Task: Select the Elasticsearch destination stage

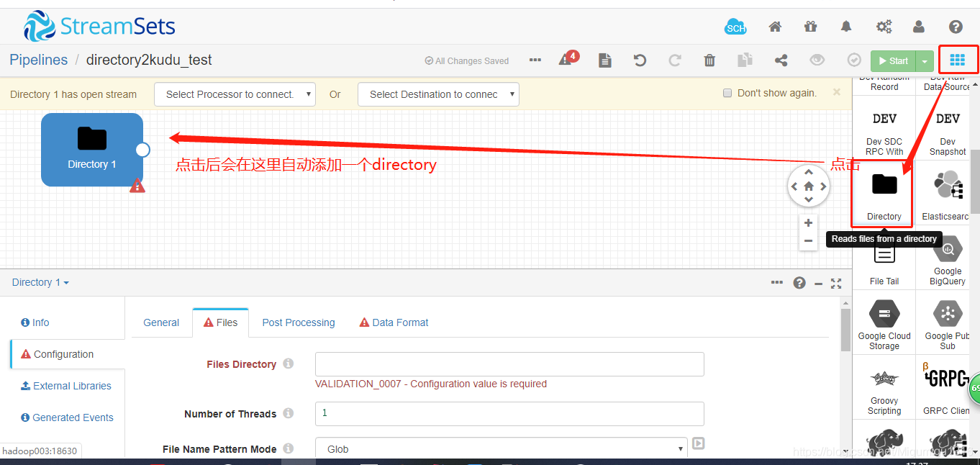Action: point(945,191)
